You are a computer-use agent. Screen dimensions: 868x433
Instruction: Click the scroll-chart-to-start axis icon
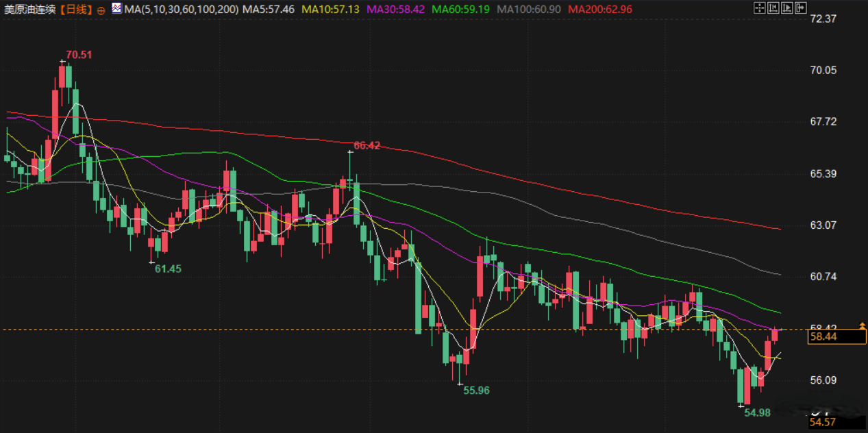tap(772, 9)
